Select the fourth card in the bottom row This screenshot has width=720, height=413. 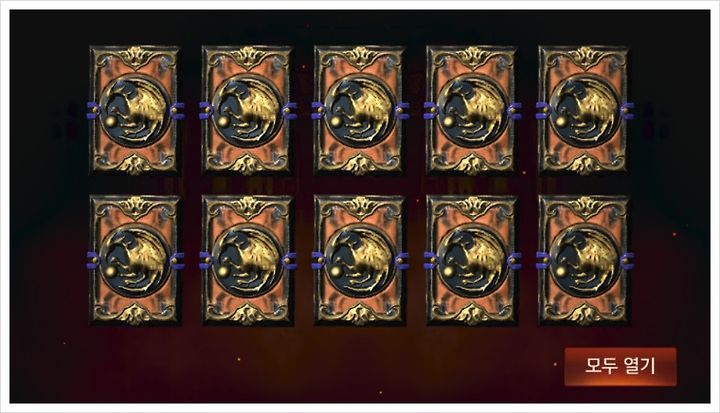[x=472, y=260]
